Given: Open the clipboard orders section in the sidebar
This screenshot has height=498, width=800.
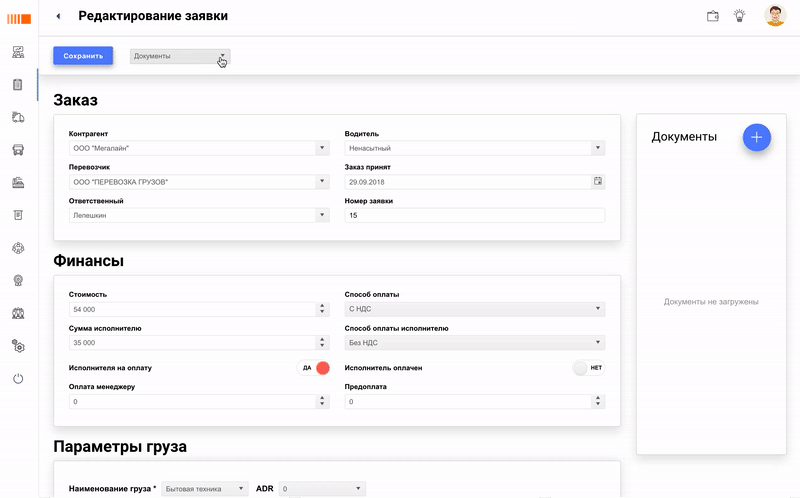Looking at the screenshot, I should (18, 85).
